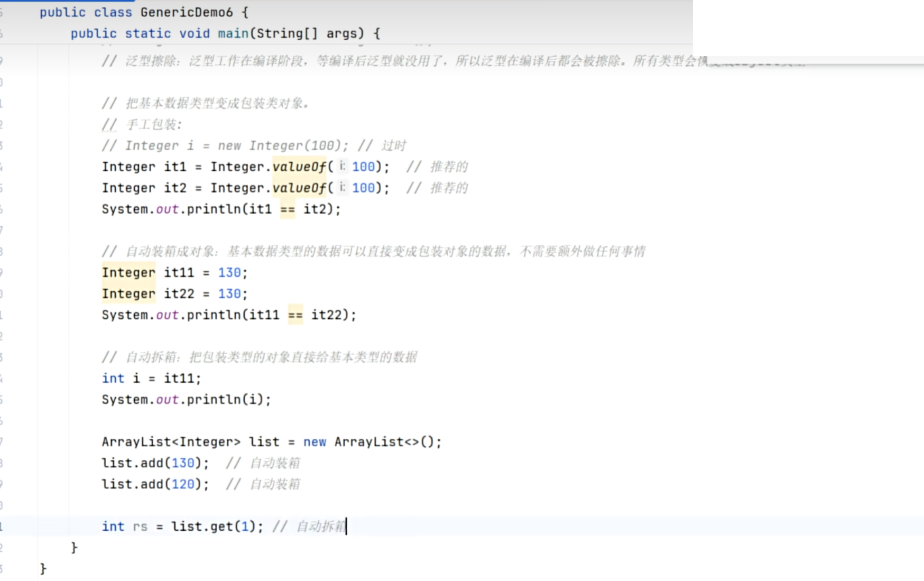Click valueOf on the it2 line

click(x=300, y=188)
